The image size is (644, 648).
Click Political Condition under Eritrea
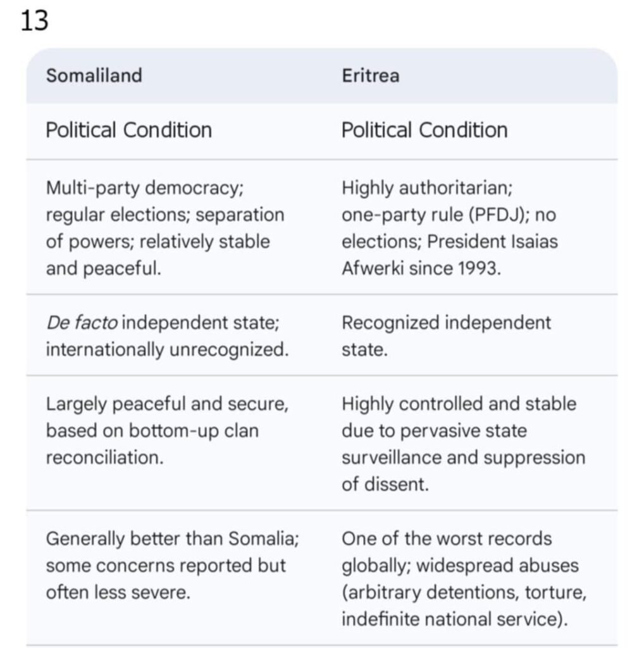424,130
